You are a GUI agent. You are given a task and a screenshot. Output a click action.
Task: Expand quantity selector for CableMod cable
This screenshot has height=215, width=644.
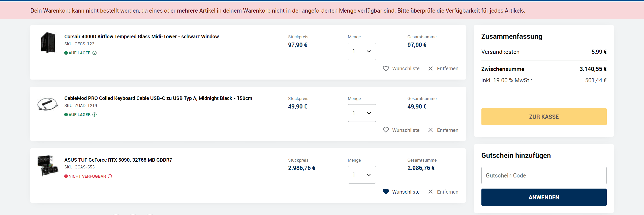[x=362, y=113]
